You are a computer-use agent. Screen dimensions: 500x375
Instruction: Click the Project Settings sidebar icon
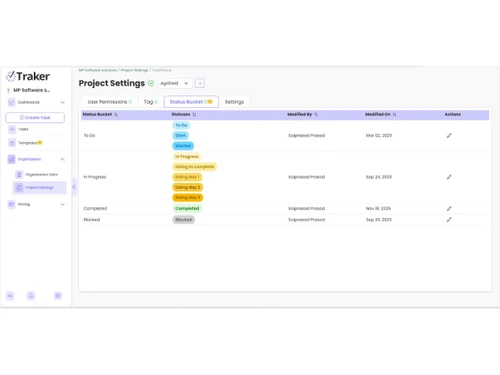tap(19, 188)
